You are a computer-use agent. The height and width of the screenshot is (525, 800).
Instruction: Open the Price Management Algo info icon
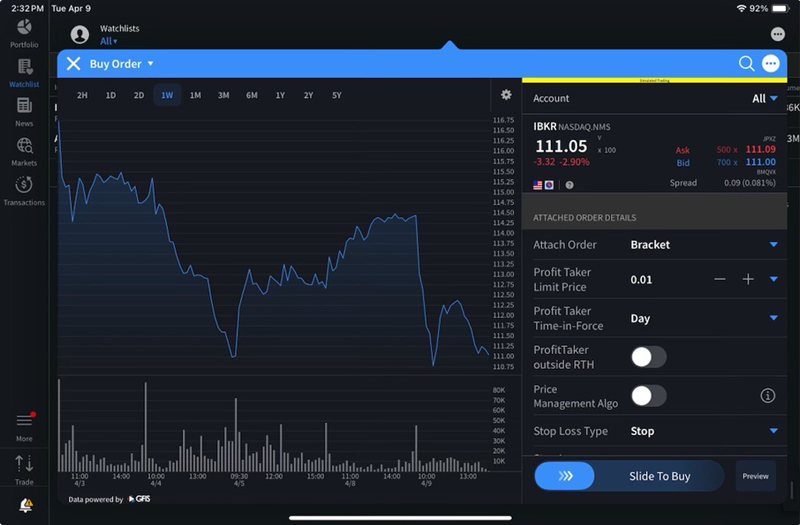[x=767, y=395]
